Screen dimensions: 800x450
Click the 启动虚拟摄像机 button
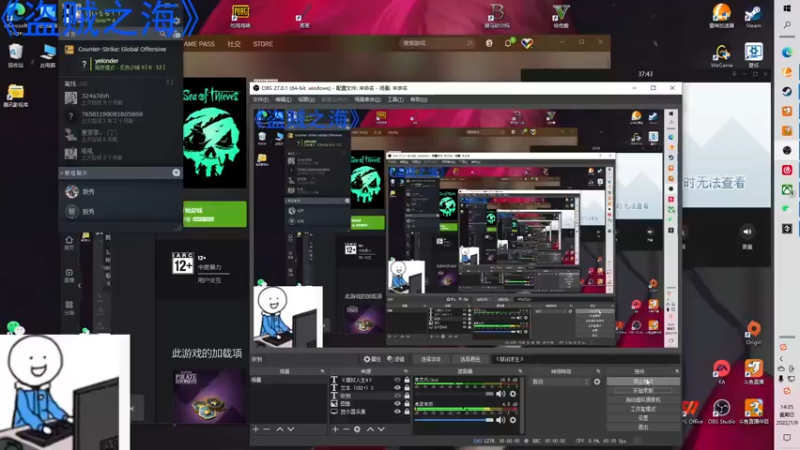(x=643, y=399)
